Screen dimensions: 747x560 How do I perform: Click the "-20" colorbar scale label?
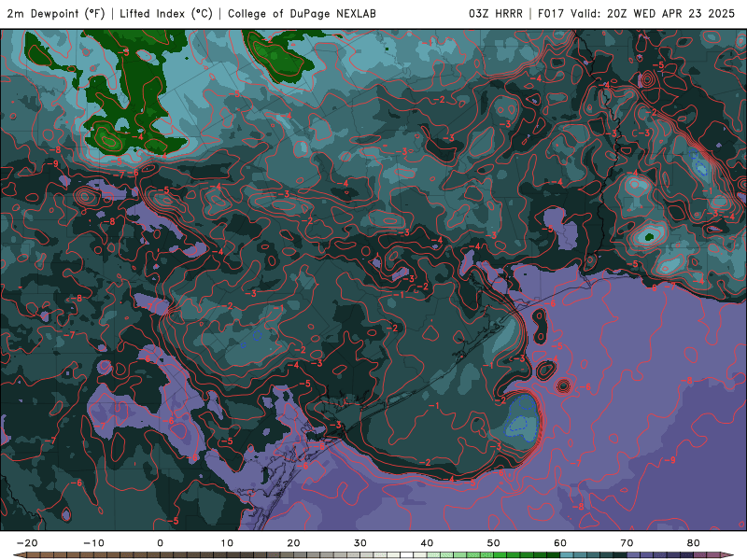pos(27,543)
